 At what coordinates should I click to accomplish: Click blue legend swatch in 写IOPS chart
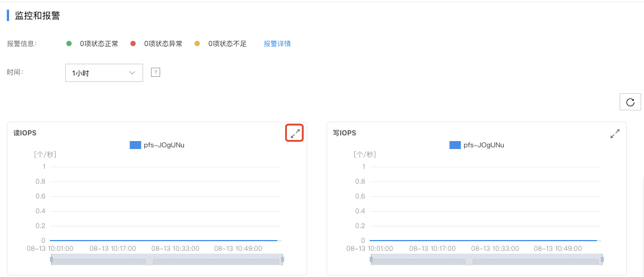pos(455,145)
